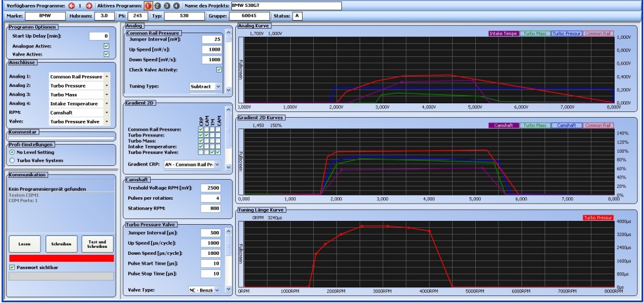Go to next available program red arrow

tap(89, 6)
